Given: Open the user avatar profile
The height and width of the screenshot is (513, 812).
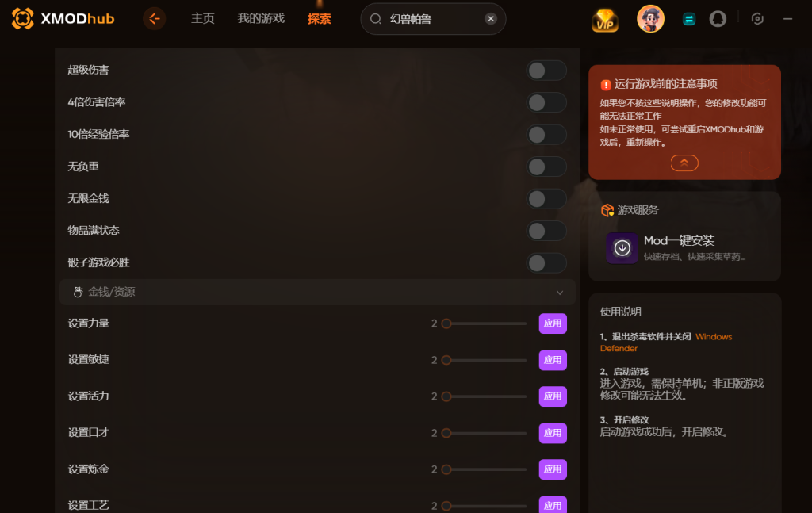Looking at the screenshot, I should [x=650, y=19].
